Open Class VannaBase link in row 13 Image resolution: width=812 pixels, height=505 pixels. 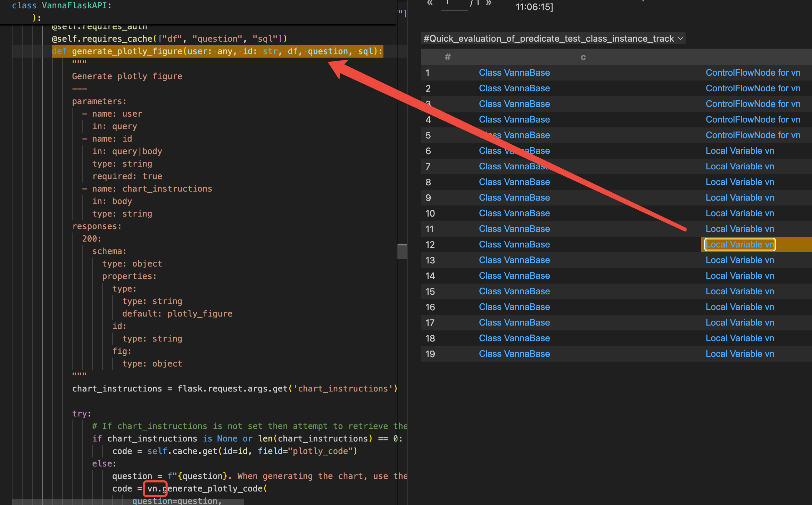(x=514, y=260)
